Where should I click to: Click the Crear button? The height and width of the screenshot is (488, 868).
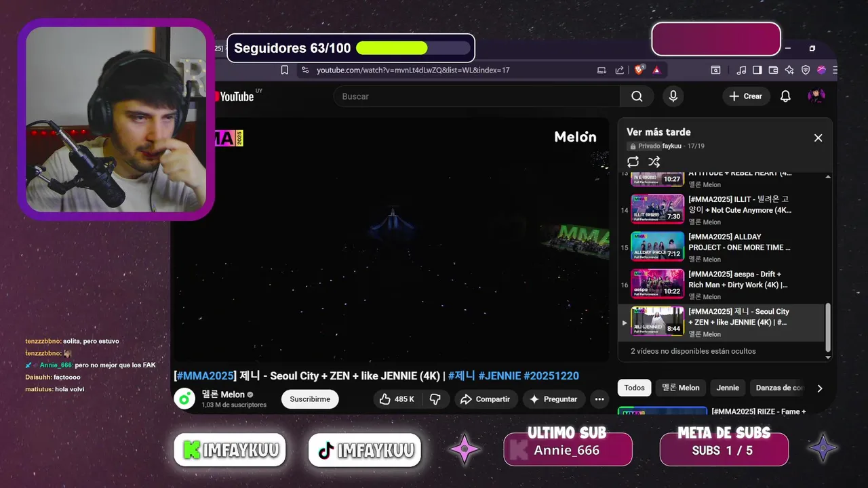(x=746, y=96)
